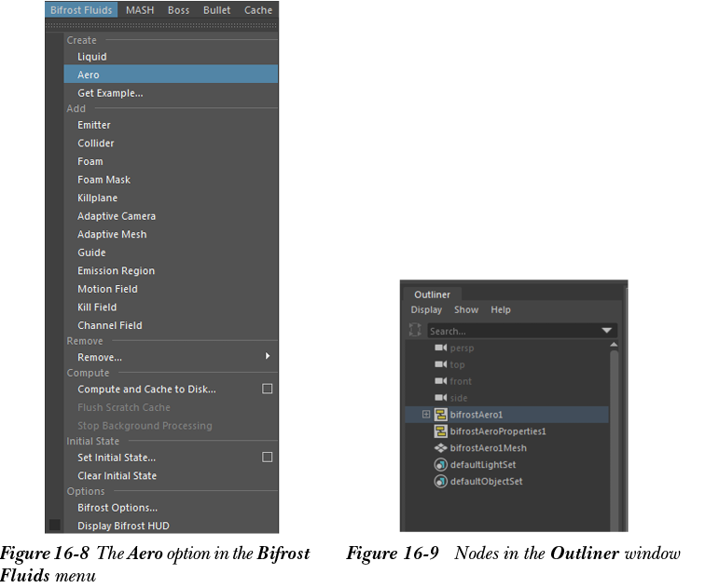Viewport: 705px width, 588px height.
Task: Open option box for Compute and Cache to Disk
Action: (268, 390)
